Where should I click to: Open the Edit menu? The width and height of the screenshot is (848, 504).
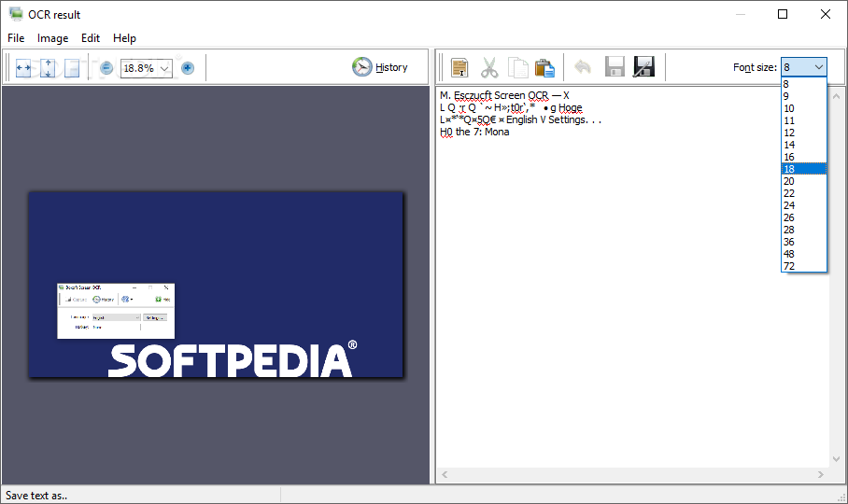click(91, 38)
